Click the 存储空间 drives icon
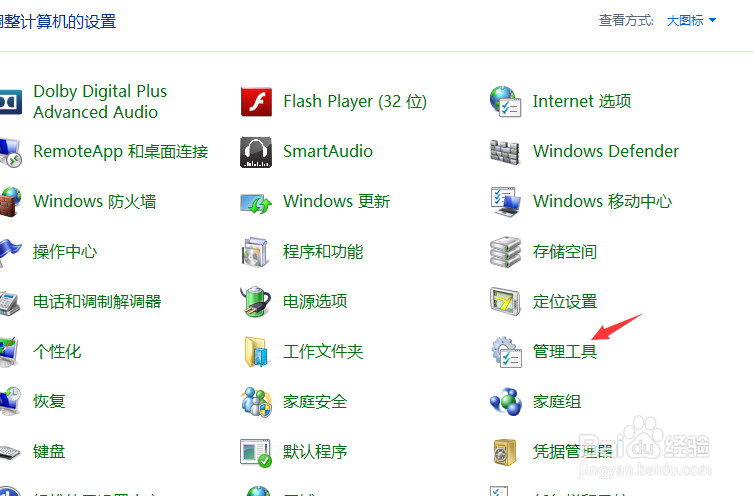Screen dimensions: 754x496 coord(505,252)
